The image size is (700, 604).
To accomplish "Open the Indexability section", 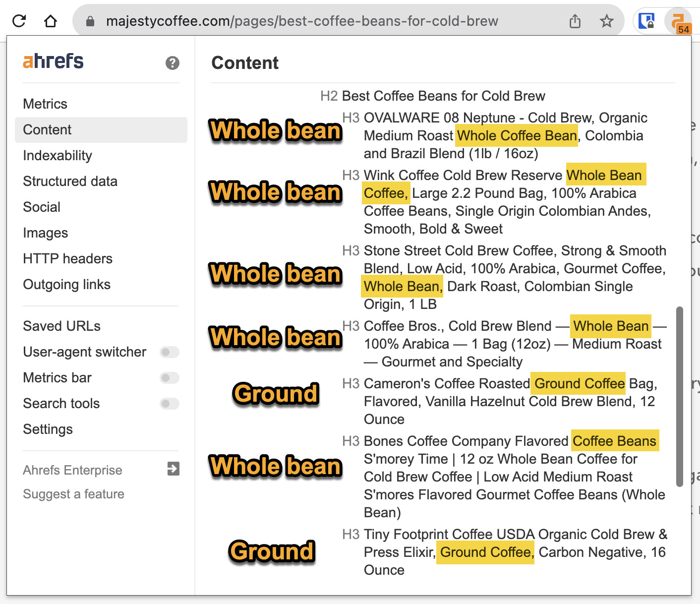I will 57,155.
